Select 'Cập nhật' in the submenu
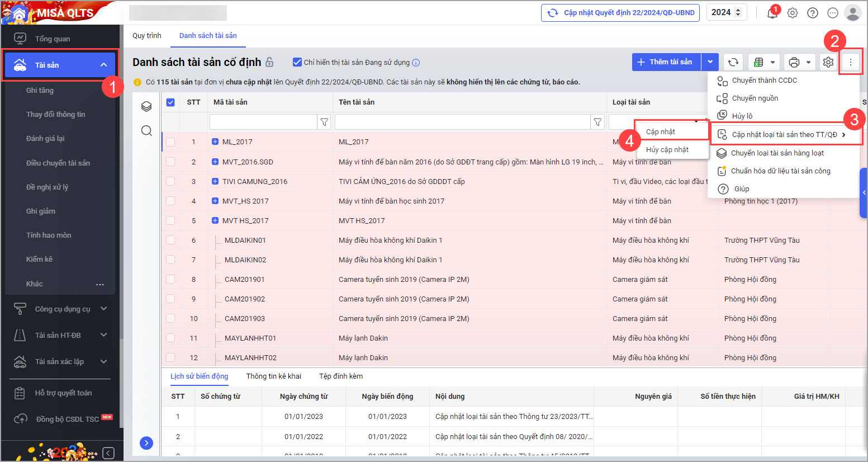 click(661, 132)
